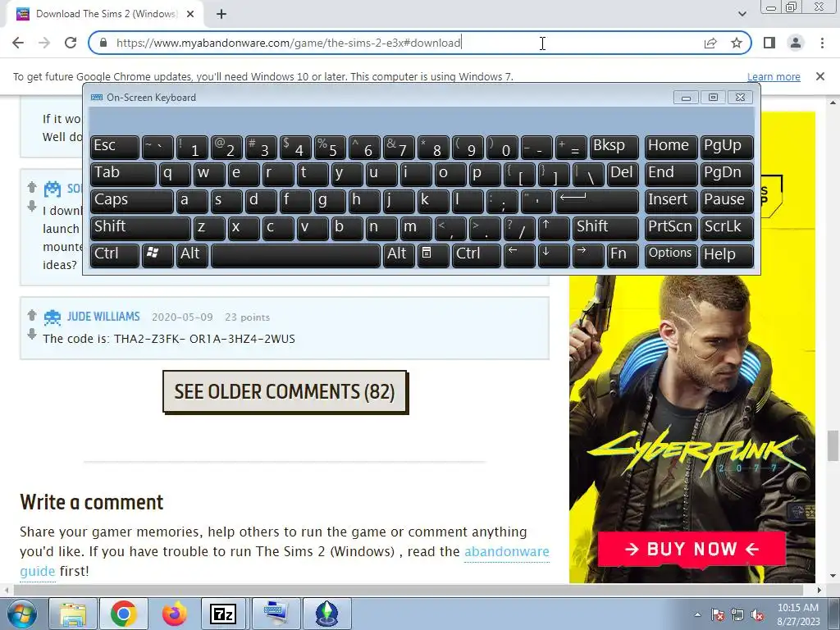
Task: Bookmark this tab with the star icon
Action: [737, 43]
